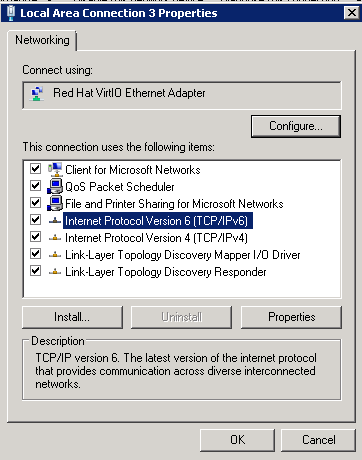
Task: Click the TCP/IPv6 protocol icon
Action: coord(55,221)
